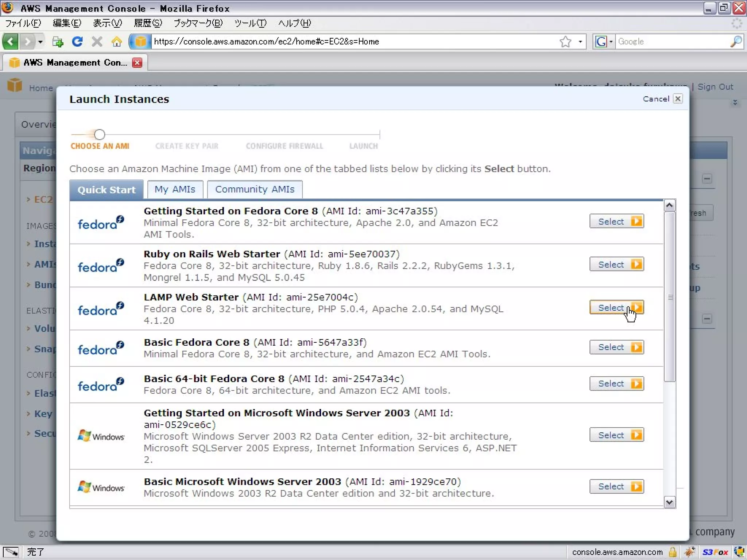The width and height of the screenshot is (747, 560).
Task: Click the site identity icon in the address bar
Action: coord(140,42)
